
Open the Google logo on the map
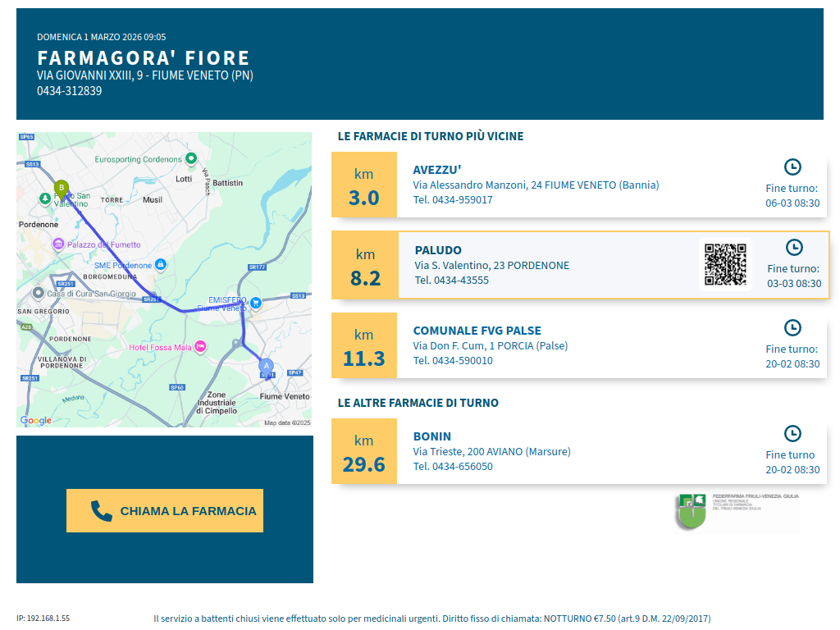point(36,421)
